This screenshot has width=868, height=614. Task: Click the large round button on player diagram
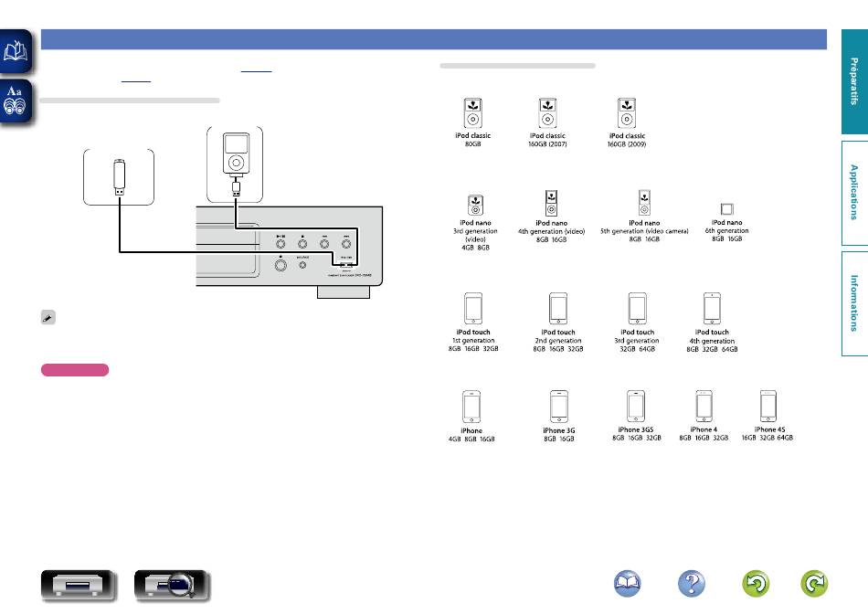(281, 265)
